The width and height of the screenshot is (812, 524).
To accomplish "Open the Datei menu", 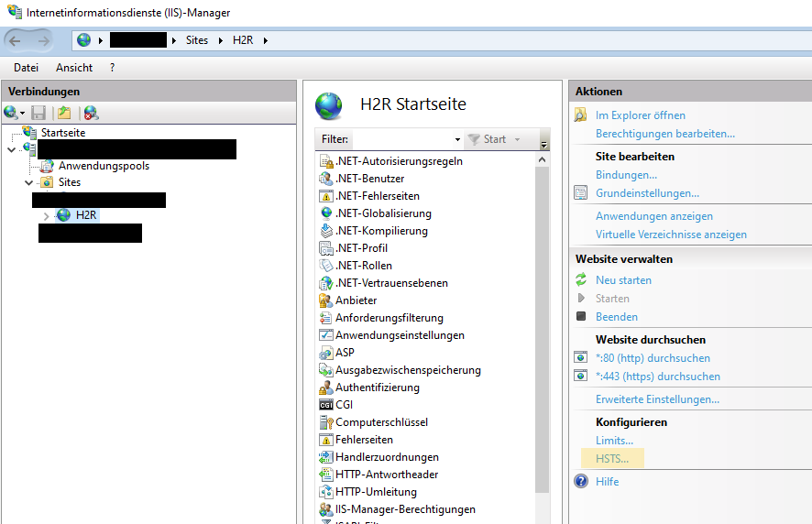I will [x=26, y=68].
